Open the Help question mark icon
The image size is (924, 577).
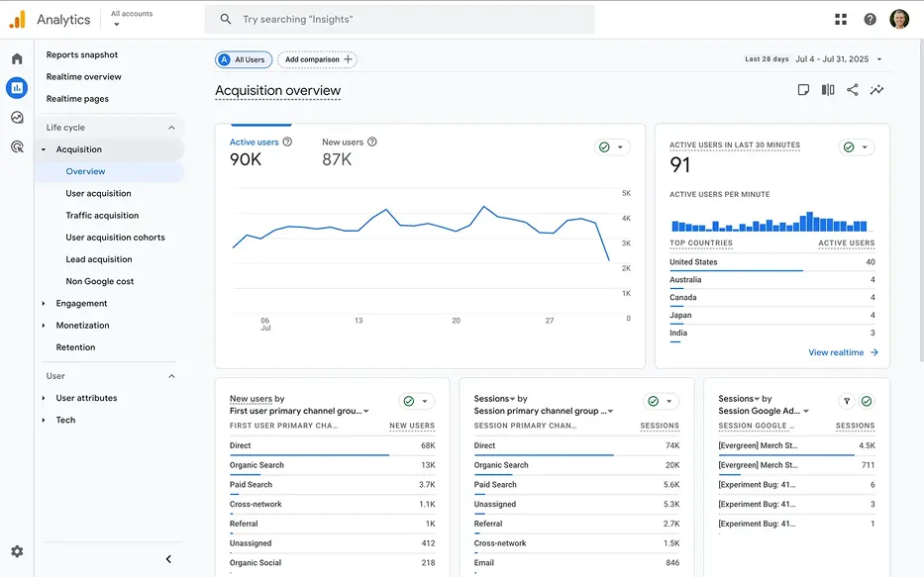tap(870, 19)
